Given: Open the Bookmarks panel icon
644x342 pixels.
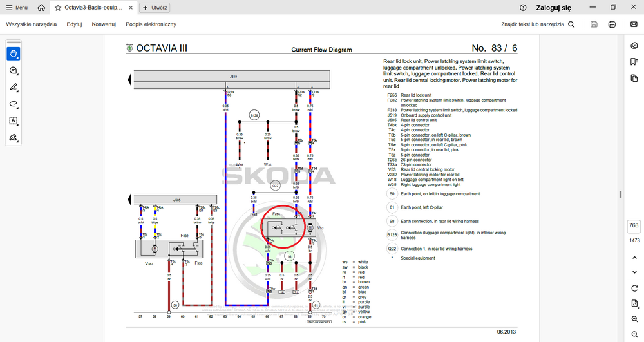Looking at the screenshot, I should (x=634, y=61).
